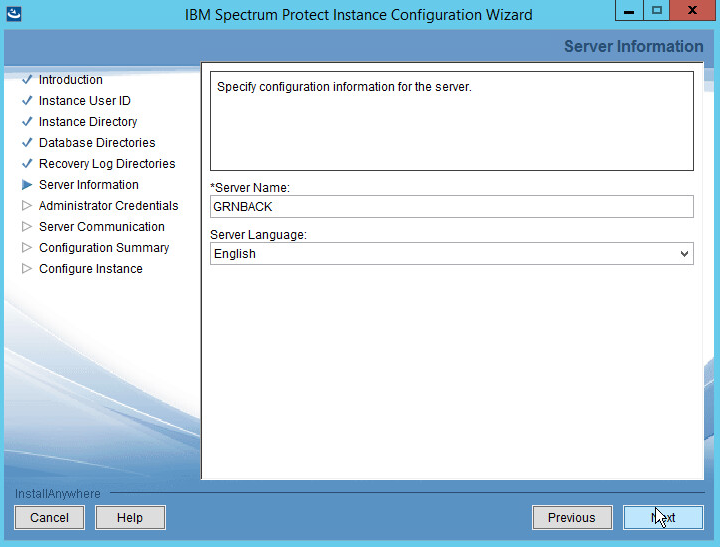Open the Server Language dropdown arrow
Viewport: 720px width, 547px height.
(x=684, y=254)
